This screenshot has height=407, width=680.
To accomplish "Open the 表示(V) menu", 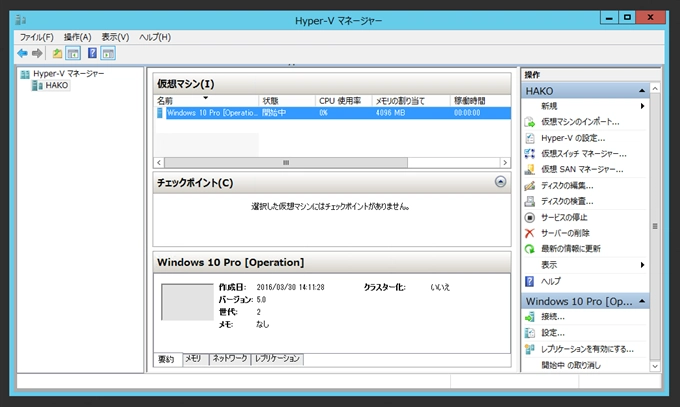I will 115,37.
